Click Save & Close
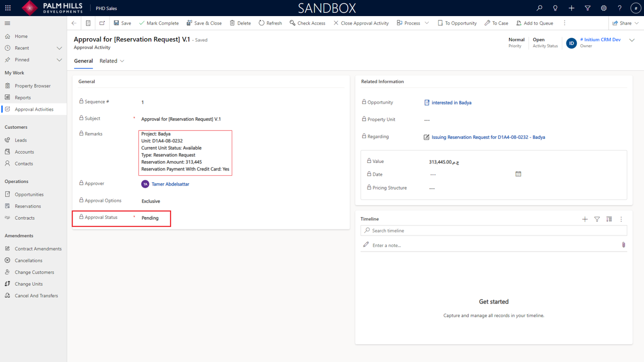The image size is (644, 362). point(204,23)
